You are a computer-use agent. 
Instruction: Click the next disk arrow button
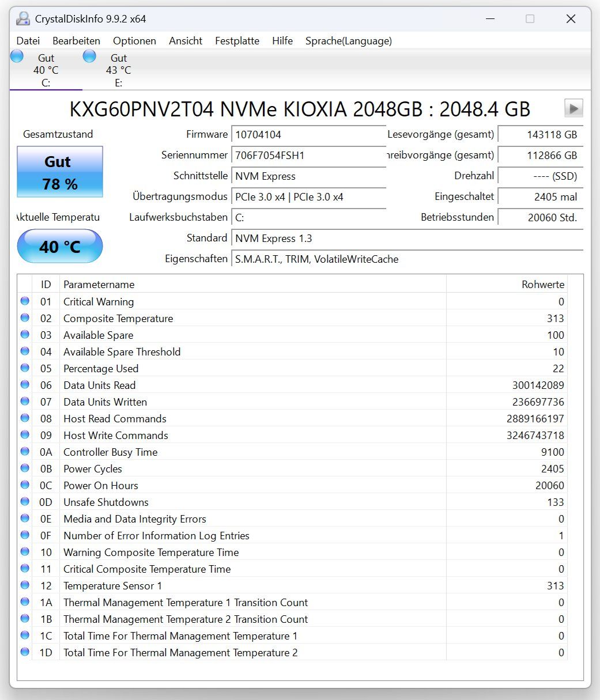click(x=573, y=108)
